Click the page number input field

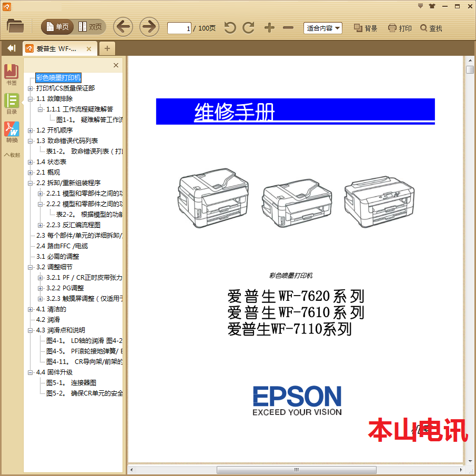[179, 28]
